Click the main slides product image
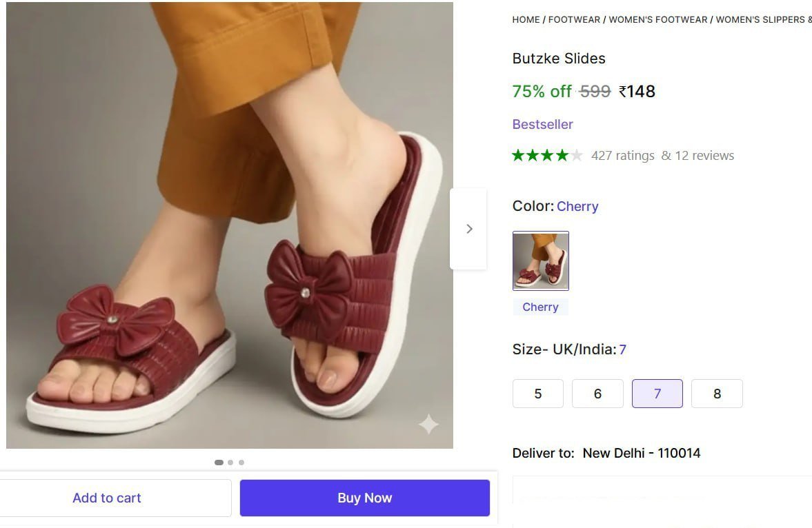 (x=230, y=225)
